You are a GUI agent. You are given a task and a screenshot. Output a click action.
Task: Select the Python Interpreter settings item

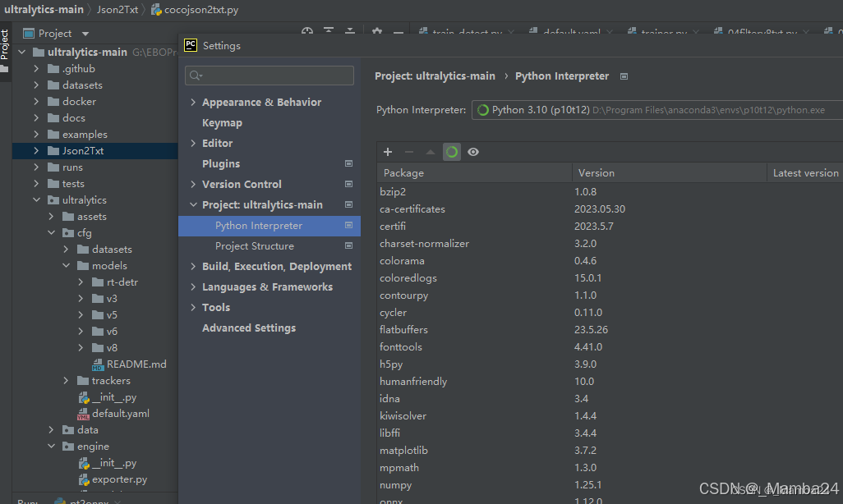click(269, 226)
